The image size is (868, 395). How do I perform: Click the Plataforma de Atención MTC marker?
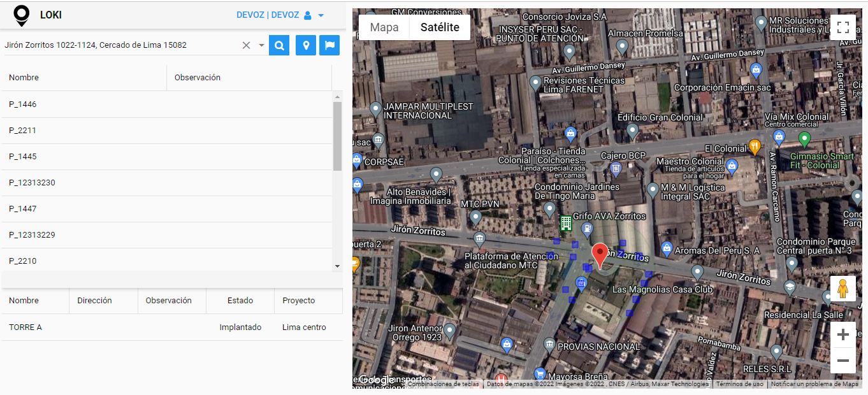480,240
